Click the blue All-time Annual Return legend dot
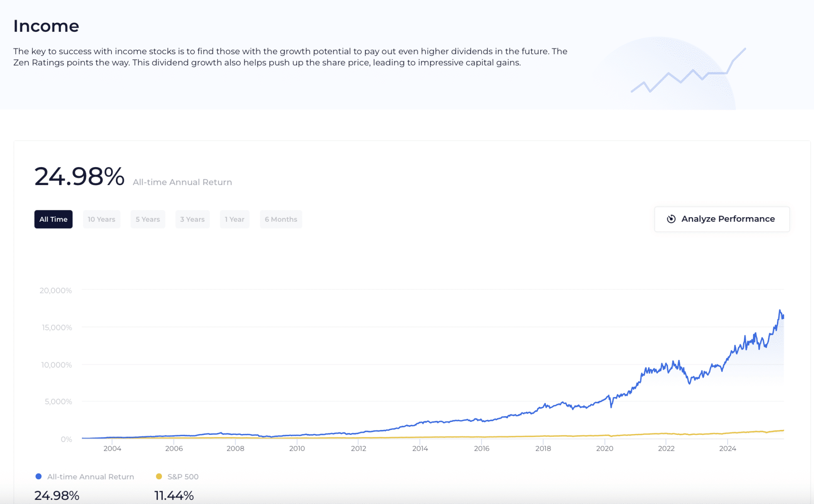The width and height of the screenshot is (814, 504). [x=39, y=476]
